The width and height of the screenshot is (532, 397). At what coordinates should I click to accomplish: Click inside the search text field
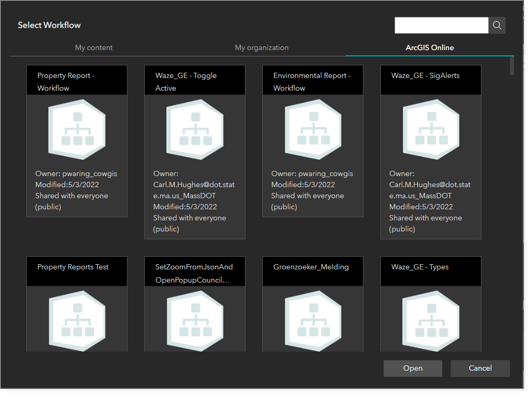tap(441, 25)
